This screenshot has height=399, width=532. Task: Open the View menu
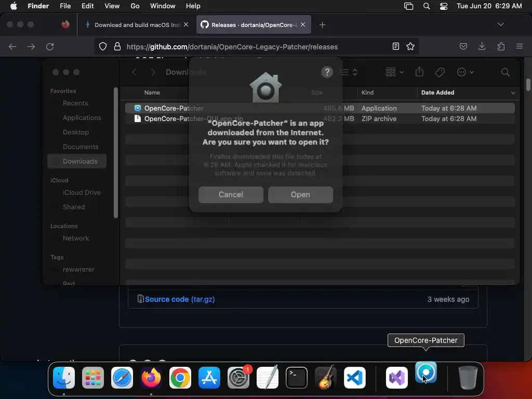click(x=112, y=6)
